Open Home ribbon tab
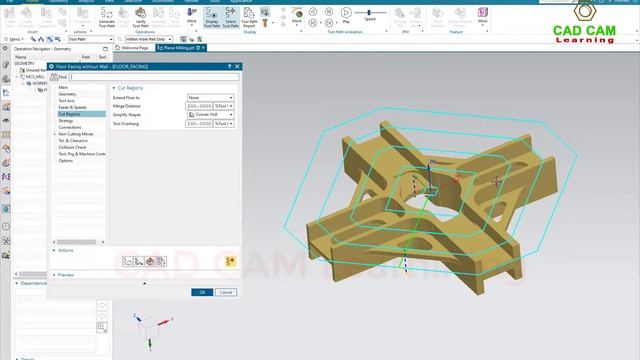The width and height of the screenshot is (640, 360). coord(32,1)
